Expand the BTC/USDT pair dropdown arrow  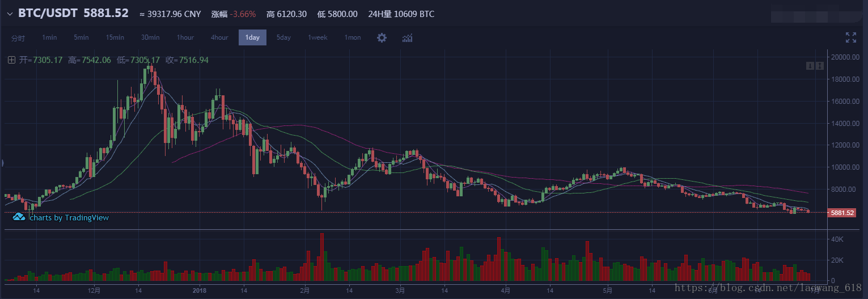[x=9, y=14]
